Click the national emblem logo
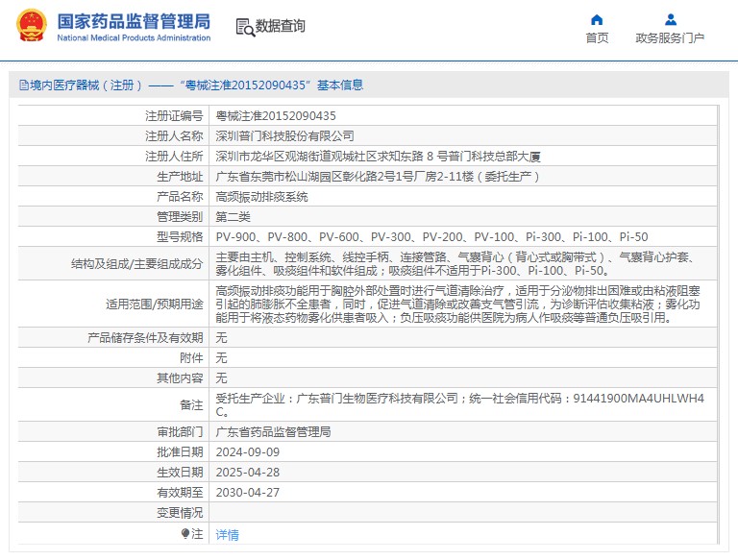The height and width of the screenshot is (560, 738). pyautogui.click(x=31, y=25)
